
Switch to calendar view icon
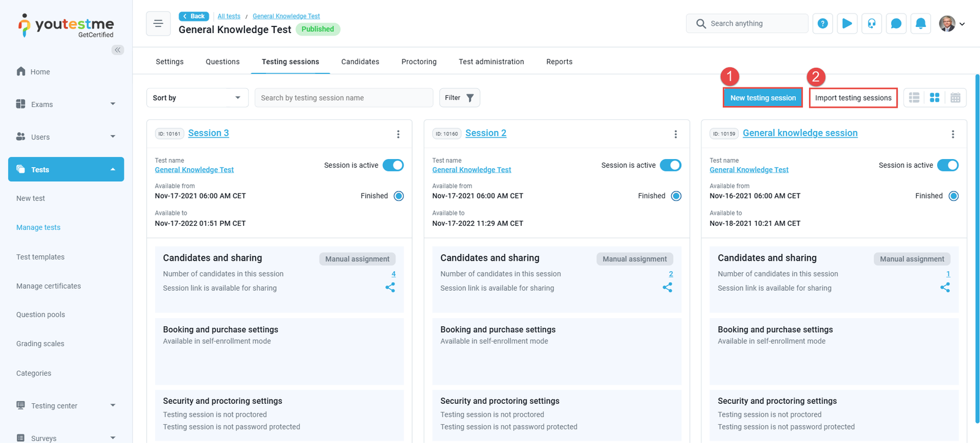[956, 98]
